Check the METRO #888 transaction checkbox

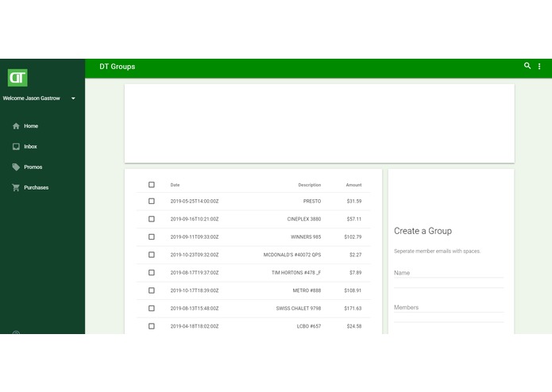tap(152, 290)
